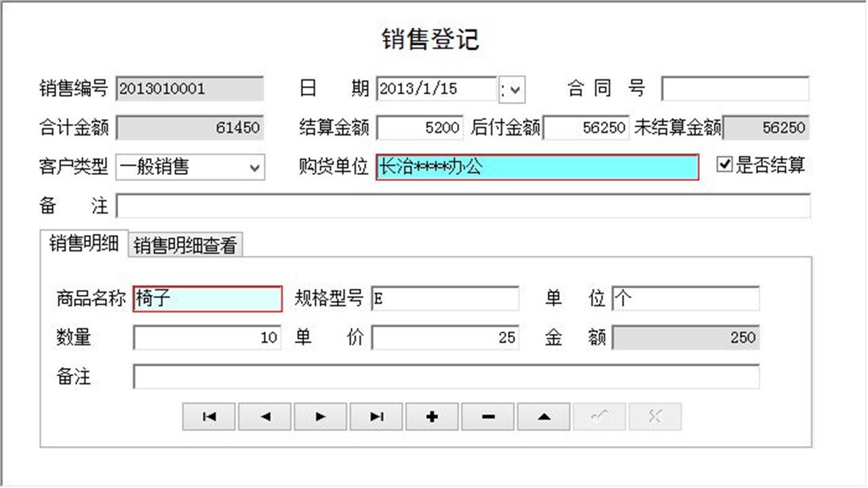The height and width of the screenshot is (488, 868).
Task: Click the bottom 备注 remarks field
Action: pyautogui.click(x=448, y=377)
